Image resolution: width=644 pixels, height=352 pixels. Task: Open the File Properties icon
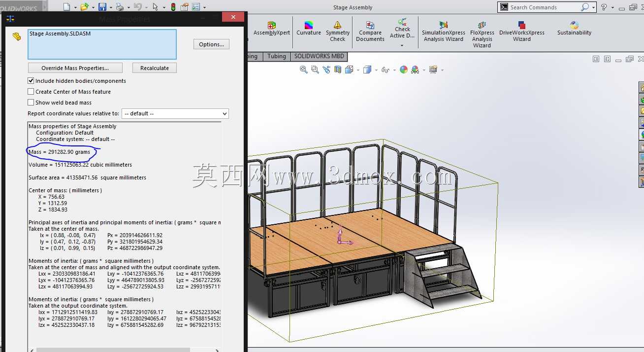click(185, 7)
